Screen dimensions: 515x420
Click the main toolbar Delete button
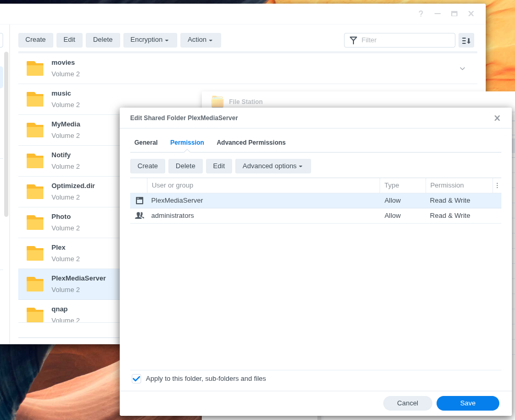[103, 40]
